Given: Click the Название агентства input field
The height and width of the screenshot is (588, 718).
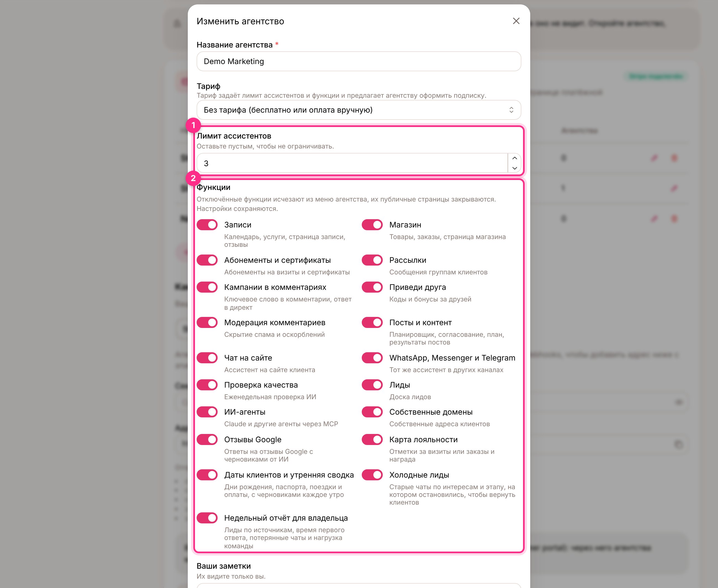Looking at the screenshot, I should (358, 61).
